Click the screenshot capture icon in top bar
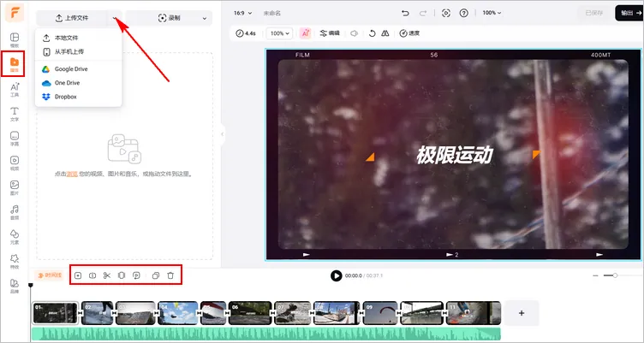Screen dimensions: 644x343 [x=446, y=13]
